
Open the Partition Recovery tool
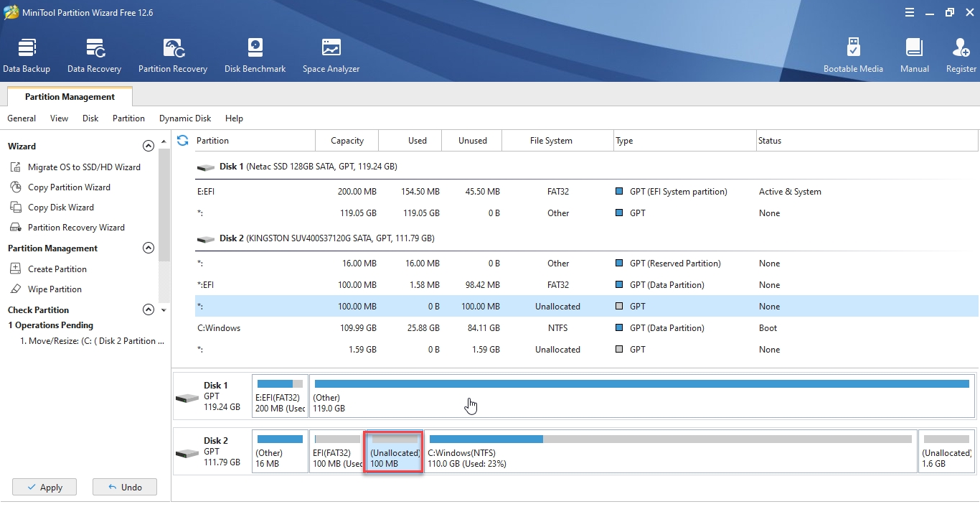pyautogui.click(x=173, y=56)
